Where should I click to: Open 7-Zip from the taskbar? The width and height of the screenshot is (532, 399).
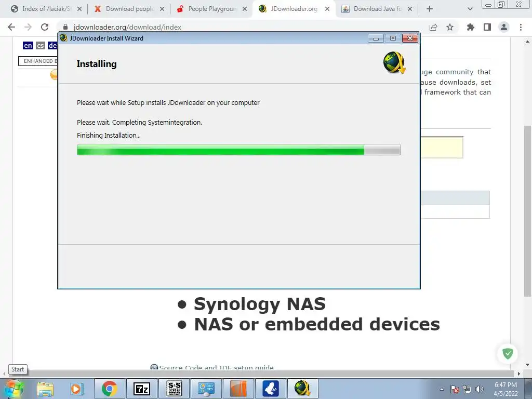click(141, 389)
